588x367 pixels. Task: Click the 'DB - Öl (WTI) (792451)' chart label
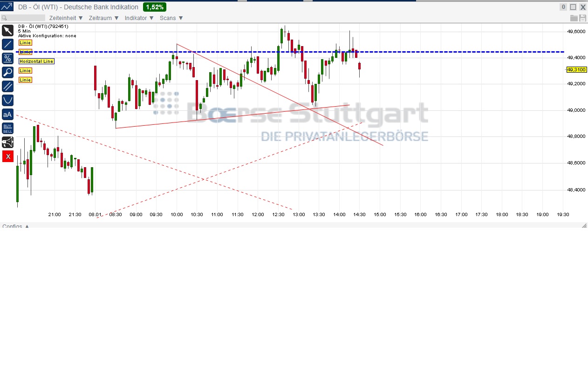[x=43, y=27]
